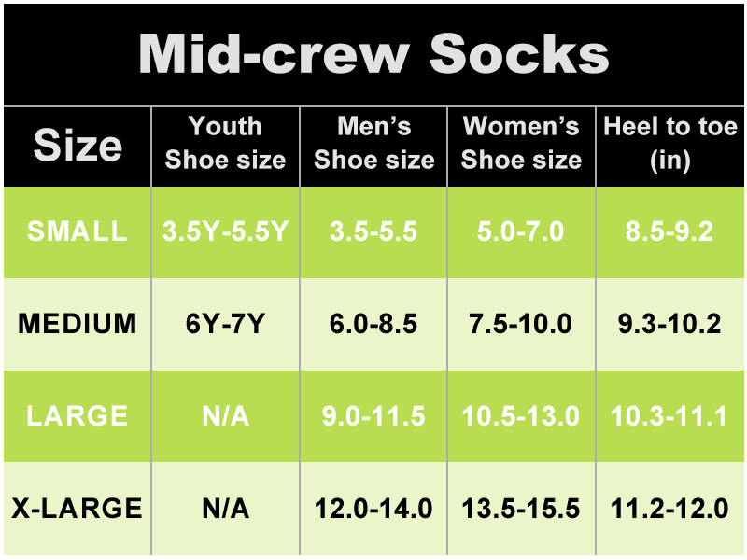The image size is (747, 560).
Task: Select the X-LARGE size row label
Action: pos(78,509)
